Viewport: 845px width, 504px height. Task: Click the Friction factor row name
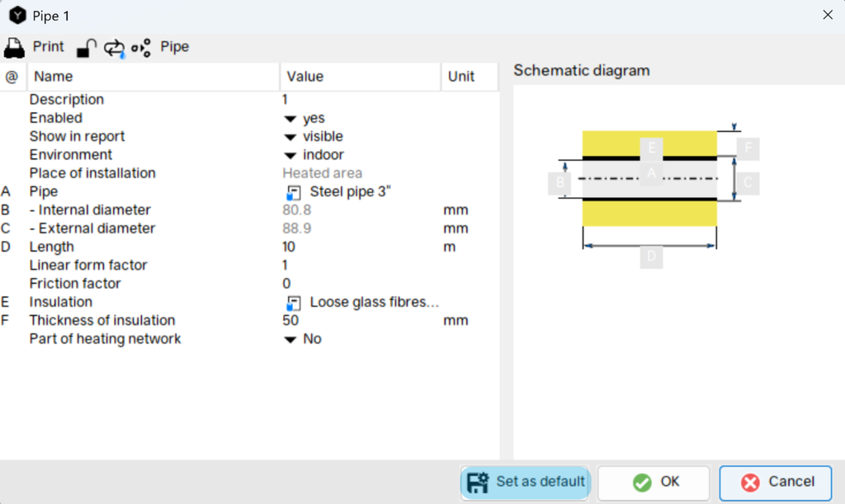click(75, 284)
